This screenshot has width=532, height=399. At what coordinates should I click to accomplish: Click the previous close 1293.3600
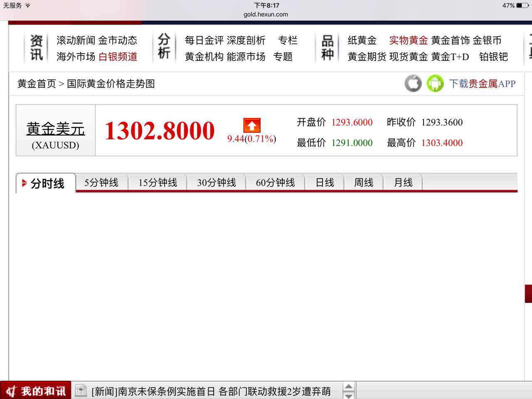[442, 122]
